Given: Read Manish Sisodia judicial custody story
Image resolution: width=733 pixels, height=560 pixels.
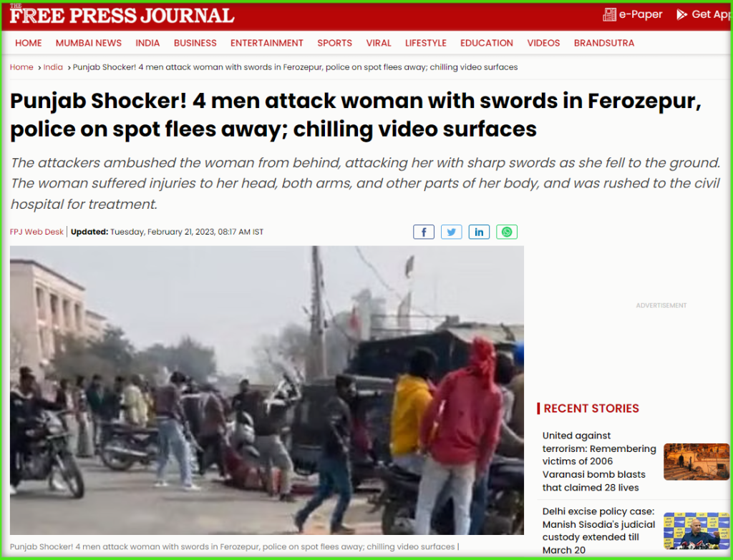Looking at the screenshot, I should (599, 531).
